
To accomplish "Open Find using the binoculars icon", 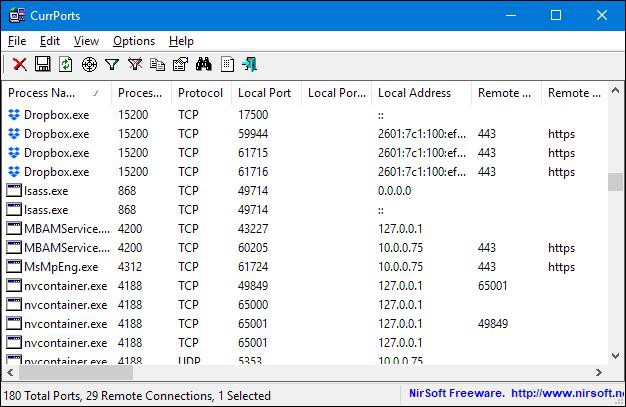I will 204,64.
